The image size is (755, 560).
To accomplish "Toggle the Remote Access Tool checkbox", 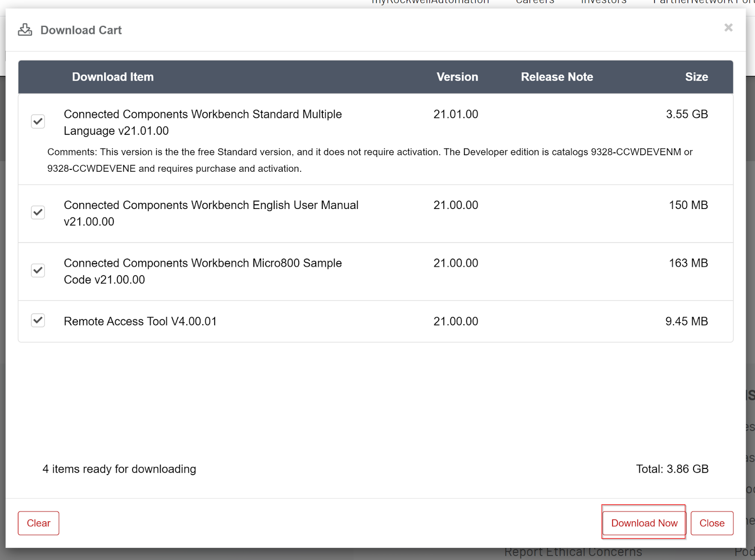I will coord(38,320).
